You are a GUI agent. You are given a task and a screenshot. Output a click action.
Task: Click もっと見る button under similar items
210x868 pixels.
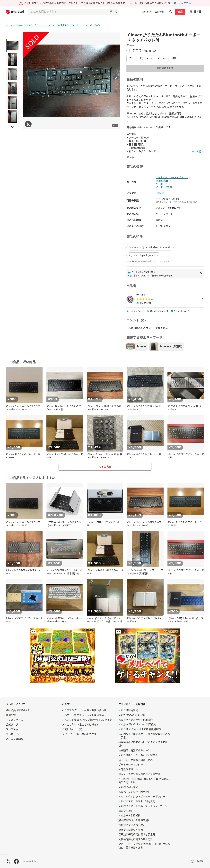pyautogui.click(x=105, y=467)
